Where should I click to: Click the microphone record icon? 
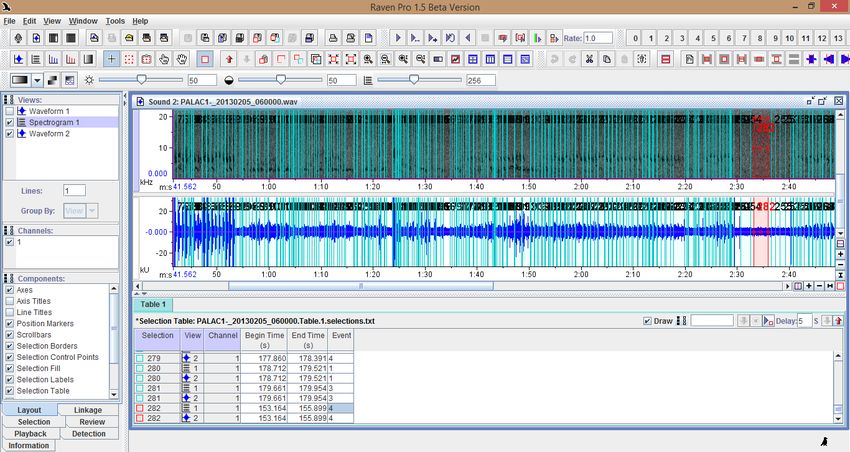18,38
